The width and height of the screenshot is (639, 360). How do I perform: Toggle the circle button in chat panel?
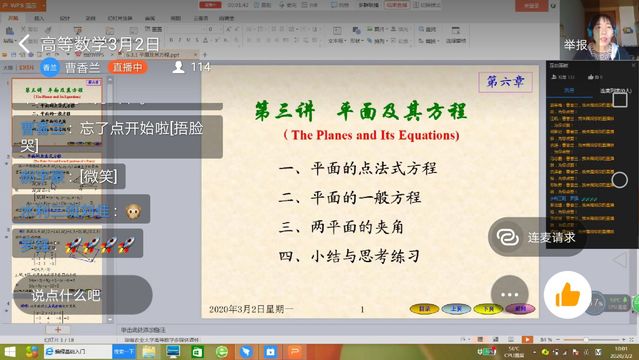pyautogui.click(x=619, y=180)
